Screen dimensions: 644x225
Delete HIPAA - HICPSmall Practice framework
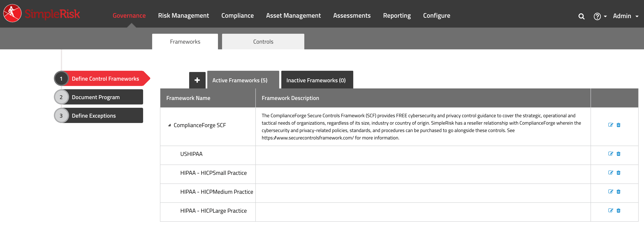tap(619, 173)
